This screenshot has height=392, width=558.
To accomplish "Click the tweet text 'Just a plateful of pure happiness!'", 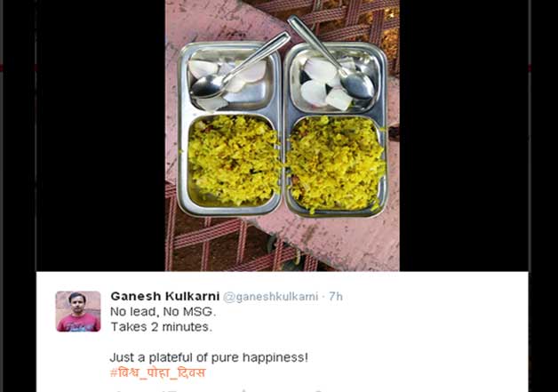I will [209, 357].
